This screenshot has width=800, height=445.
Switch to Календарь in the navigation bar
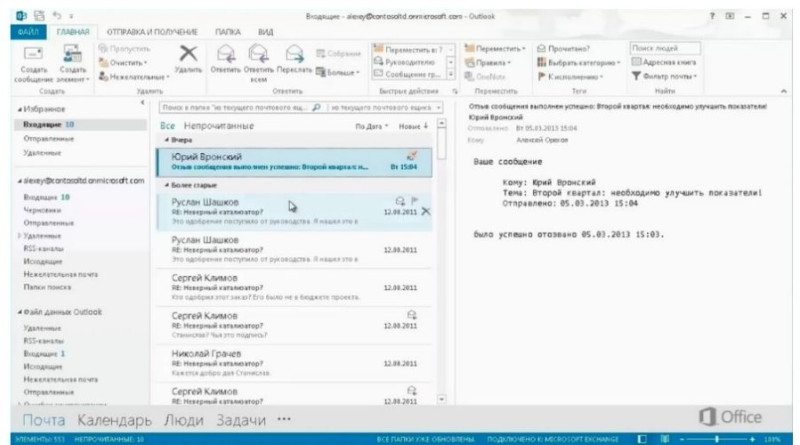pyautogui.click(x=114, y=421)
